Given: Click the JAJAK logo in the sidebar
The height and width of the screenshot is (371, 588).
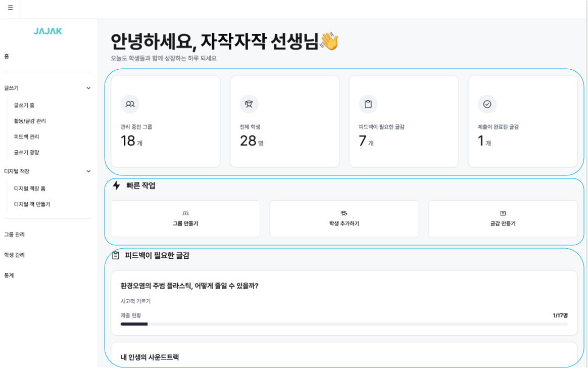Looking at the screenshot, I should (x=47, y=32).
